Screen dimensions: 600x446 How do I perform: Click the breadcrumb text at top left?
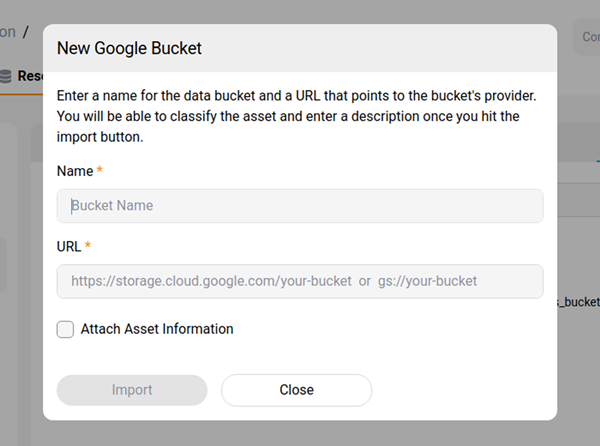10,32
